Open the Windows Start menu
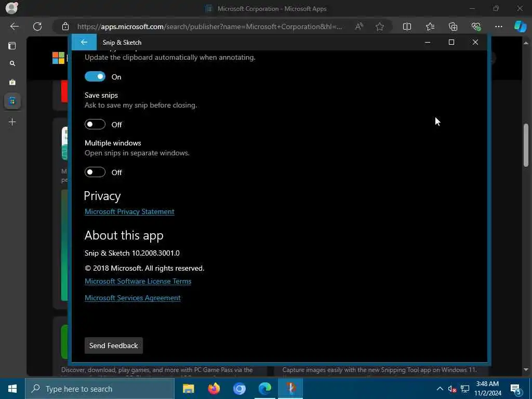Screen dimensions: 532x399 pos(12,389)
